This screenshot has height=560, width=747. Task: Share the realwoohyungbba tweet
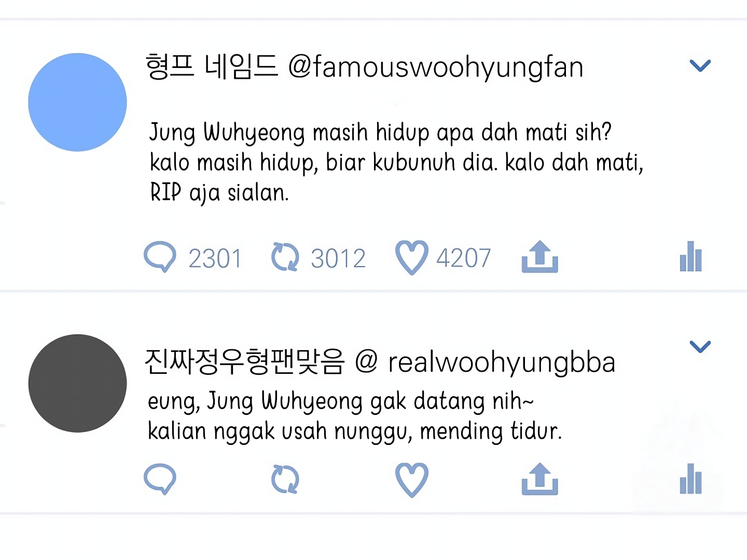point(539,479)
